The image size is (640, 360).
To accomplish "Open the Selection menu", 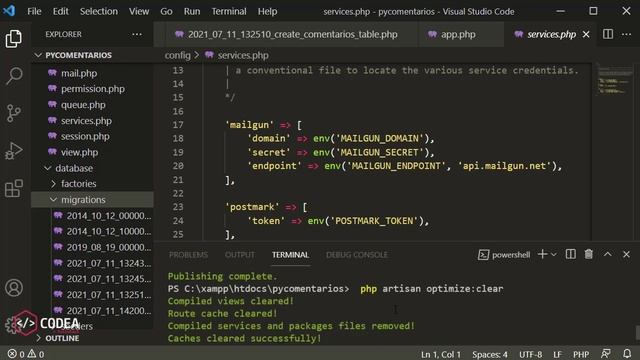I will tap(99, 11).
